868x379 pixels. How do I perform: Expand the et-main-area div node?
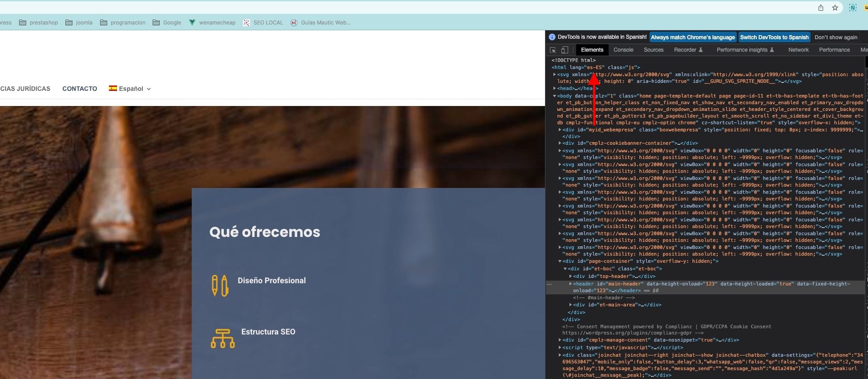pyautogui.click(x=570, y=305)
